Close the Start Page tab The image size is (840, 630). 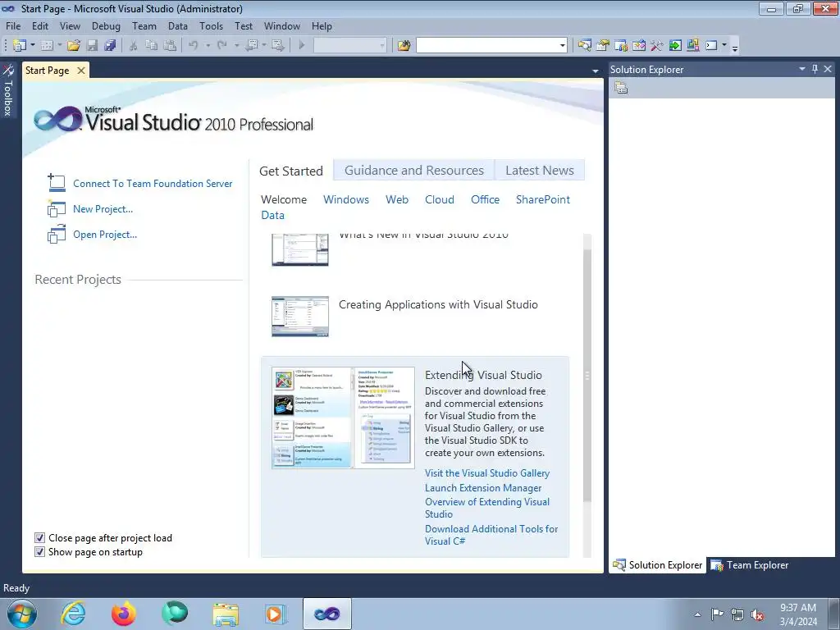coord(81,71)
